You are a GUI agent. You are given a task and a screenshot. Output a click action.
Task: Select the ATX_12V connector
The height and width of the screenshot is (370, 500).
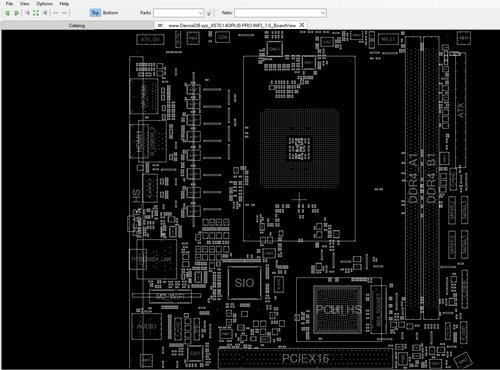150,39
